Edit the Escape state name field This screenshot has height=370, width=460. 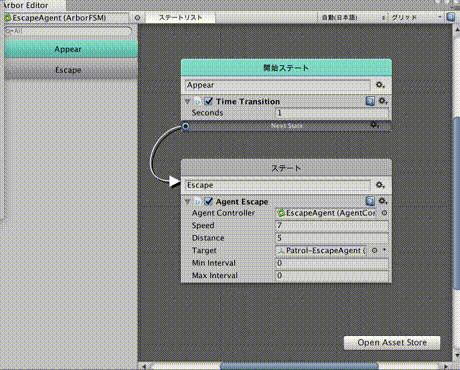click(x=278, y=185)
